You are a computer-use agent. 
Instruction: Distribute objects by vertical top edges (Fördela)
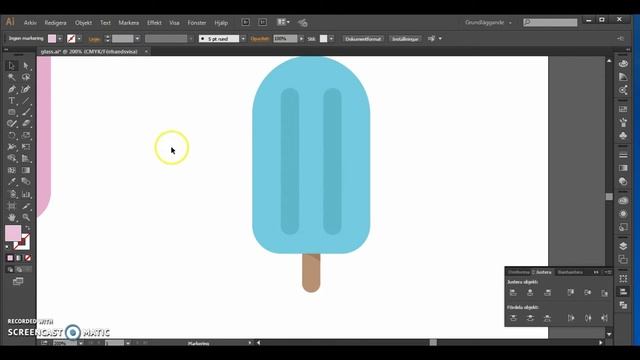pos(513,318)
